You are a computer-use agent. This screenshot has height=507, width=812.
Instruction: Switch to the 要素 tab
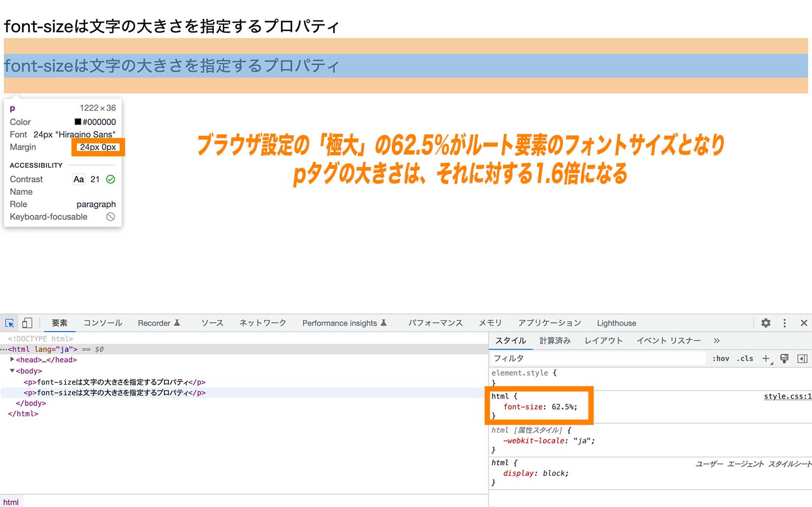pos(60,323)
